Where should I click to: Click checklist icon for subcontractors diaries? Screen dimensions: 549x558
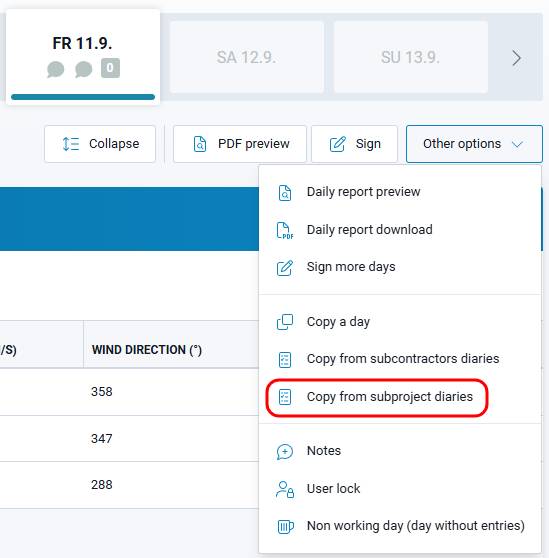[285, 360]
